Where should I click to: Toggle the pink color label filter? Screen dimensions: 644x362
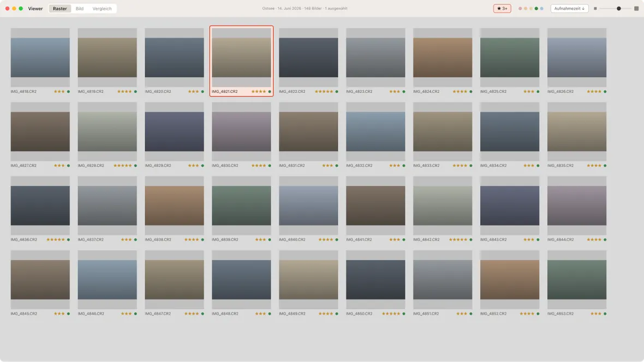[x=520, y=9]
